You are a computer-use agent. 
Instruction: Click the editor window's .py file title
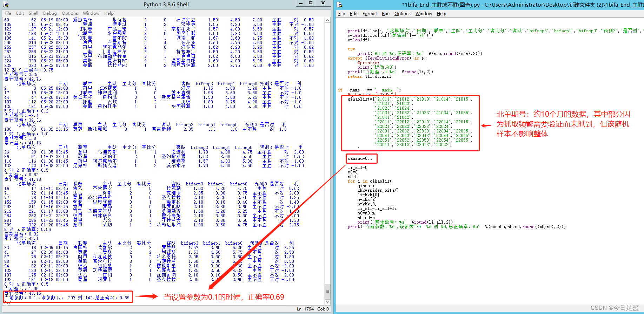click(523, 5)
